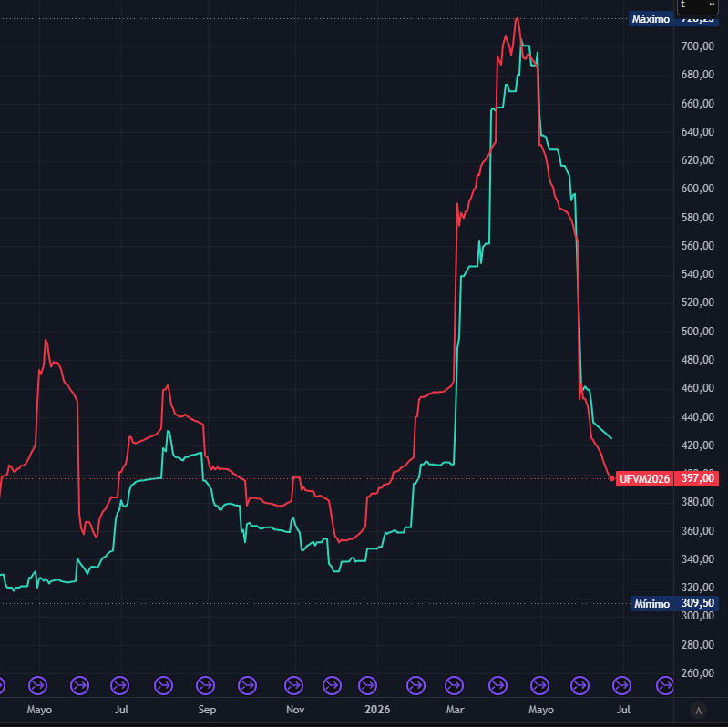Click the rollover marker above the Jul label that precedes Sep
728x727 pixels.
[x=119, y=685]
